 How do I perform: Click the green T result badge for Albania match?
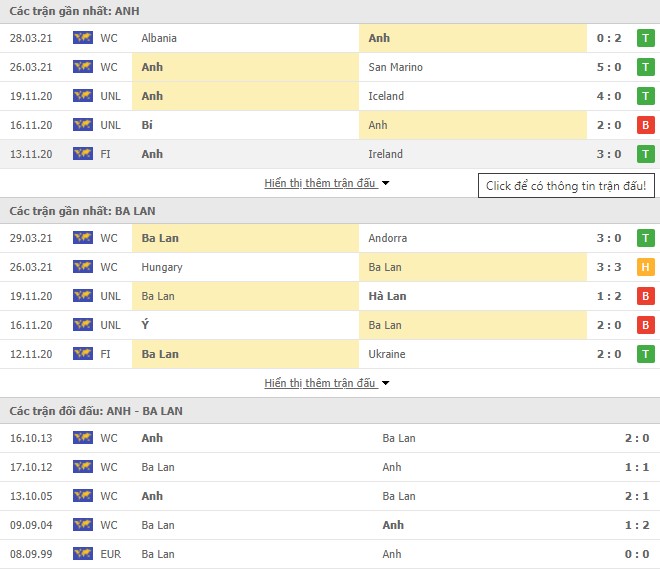pyautogui.click(x=646, y=38)
